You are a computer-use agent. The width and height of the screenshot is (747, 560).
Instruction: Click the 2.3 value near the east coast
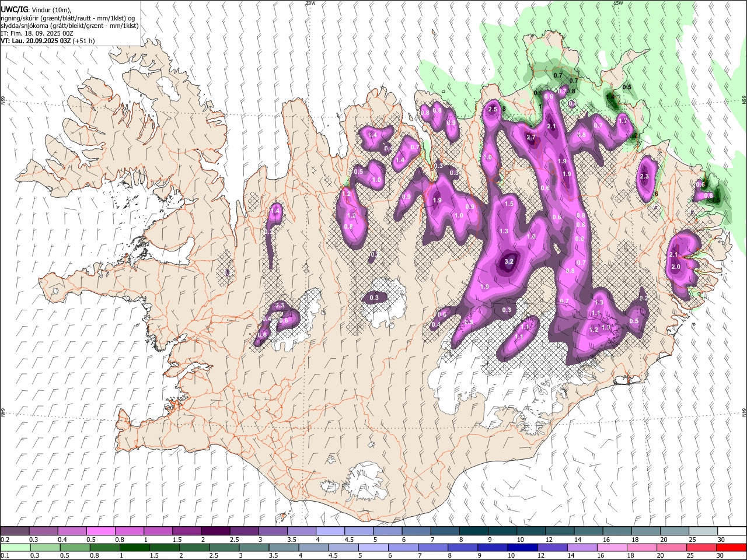644,176
